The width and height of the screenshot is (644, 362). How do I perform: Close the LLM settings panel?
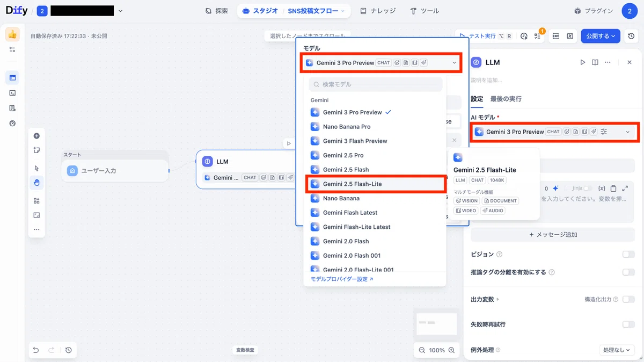click(x=630, y=62)
